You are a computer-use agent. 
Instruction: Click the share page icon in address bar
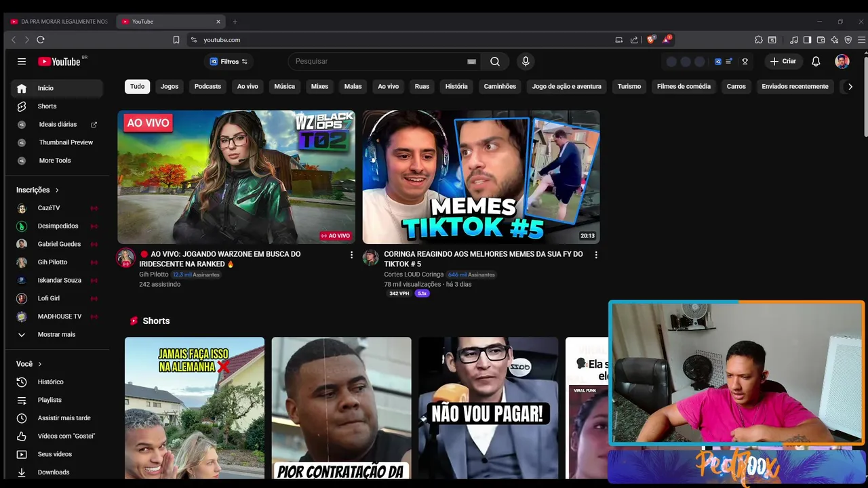point(634,40)
